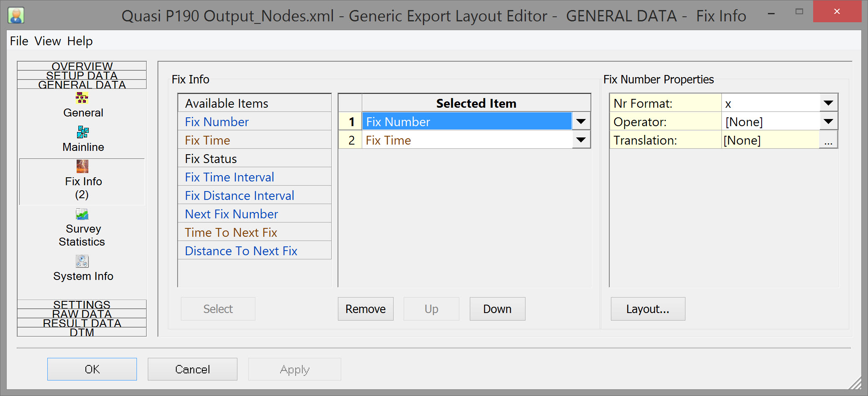Open the Operator dropdown arrow
Screen dimensions: 868x396
(x=828, y=122)
